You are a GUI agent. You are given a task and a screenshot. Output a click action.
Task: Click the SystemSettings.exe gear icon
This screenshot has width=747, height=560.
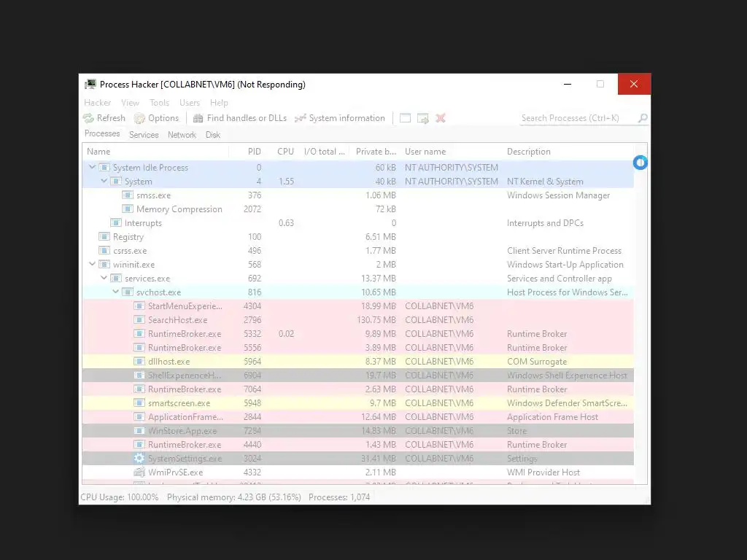click(x=139, y=458)
